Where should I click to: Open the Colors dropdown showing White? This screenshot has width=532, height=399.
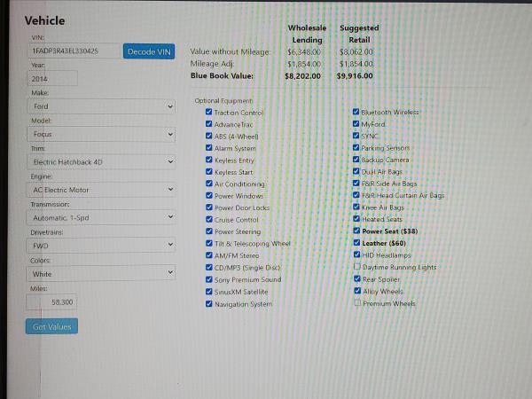[100, 274]
